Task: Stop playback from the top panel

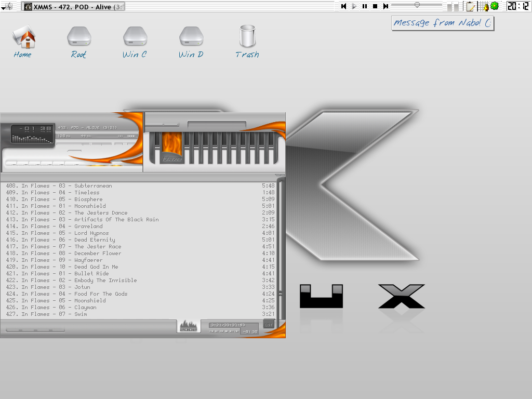Action: pos(375,6)
